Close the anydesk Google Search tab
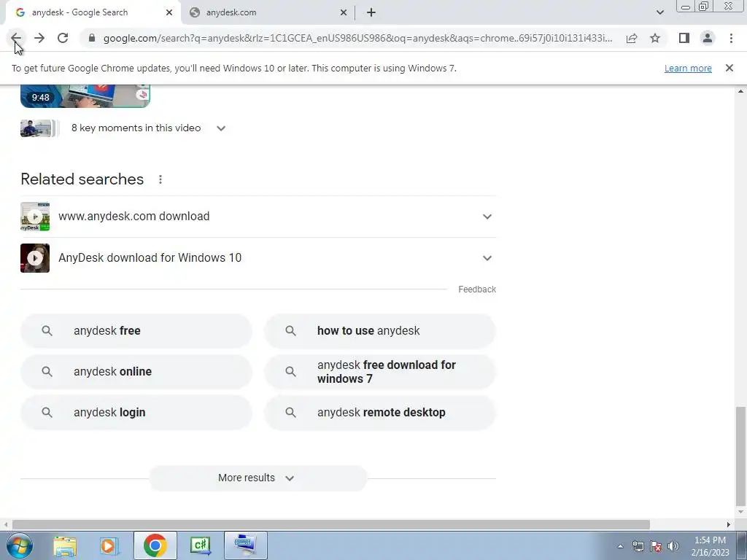The width and height of the screenshot is (747, 560). coord(169,12)
